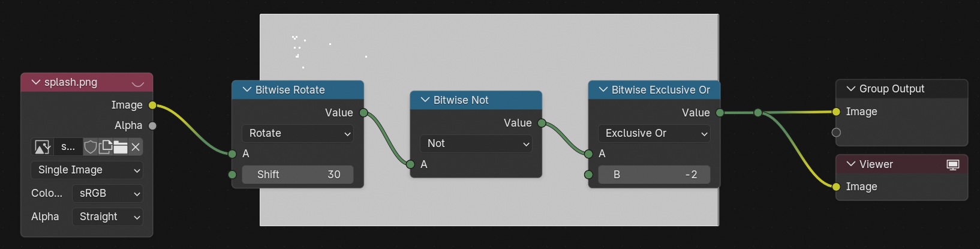
Task: Click the Value output socket of Bitwise Not
Action: (x=542, y=123)
